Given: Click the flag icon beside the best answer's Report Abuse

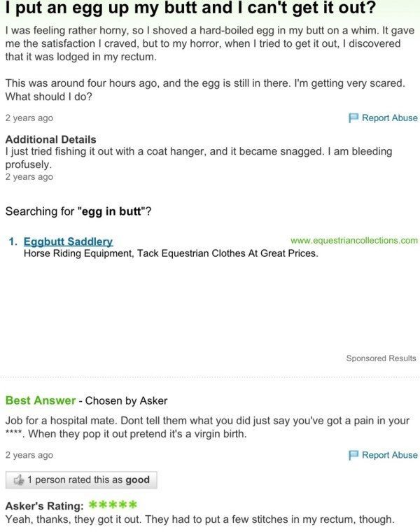Looking at the screenshot, I should (x=353, y=455).
